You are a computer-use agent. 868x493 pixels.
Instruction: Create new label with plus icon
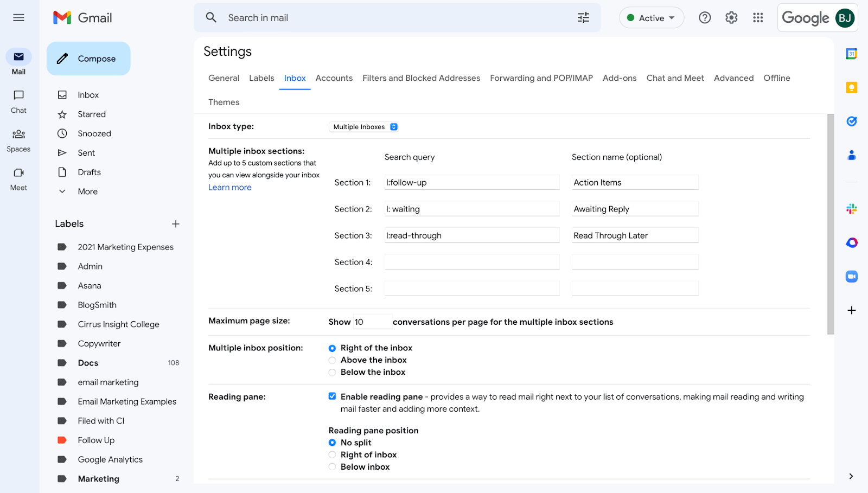pyautogui.click(x=176, y=224)
